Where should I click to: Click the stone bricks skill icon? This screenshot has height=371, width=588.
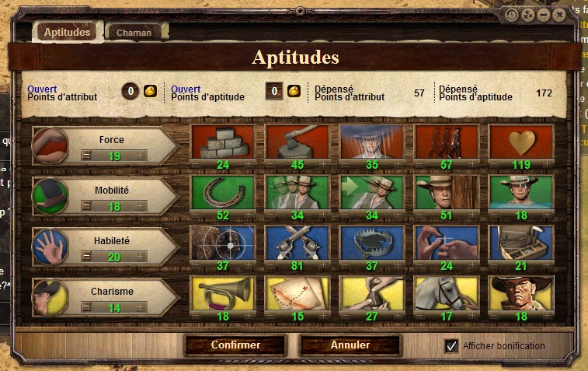[223, 142]
